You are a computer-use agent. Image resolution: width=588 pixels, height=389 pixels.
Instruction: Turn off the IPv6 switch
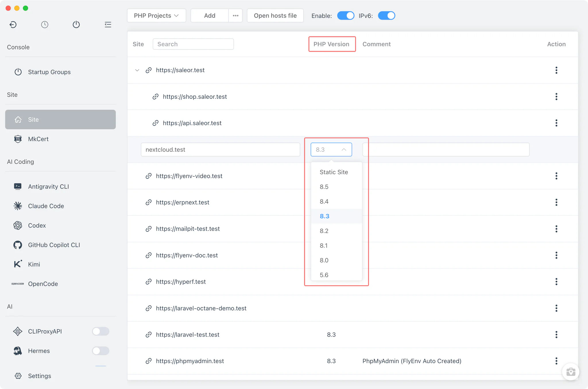386,16
